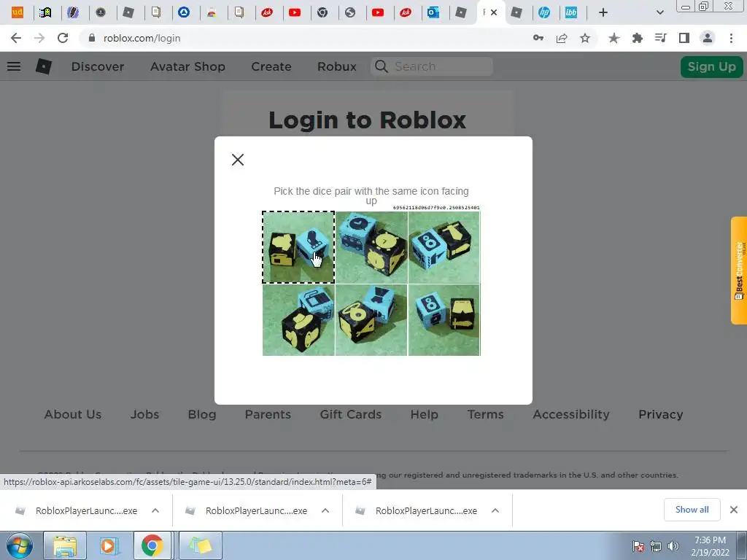
Task: Open the Robux page
Action: [337, 66]
